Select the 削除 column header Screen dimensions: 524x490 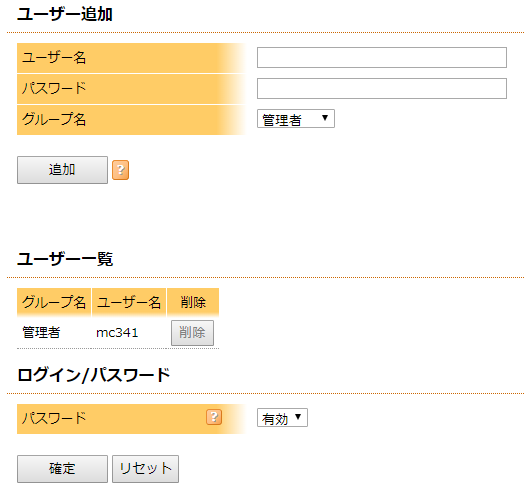point(193,302)
